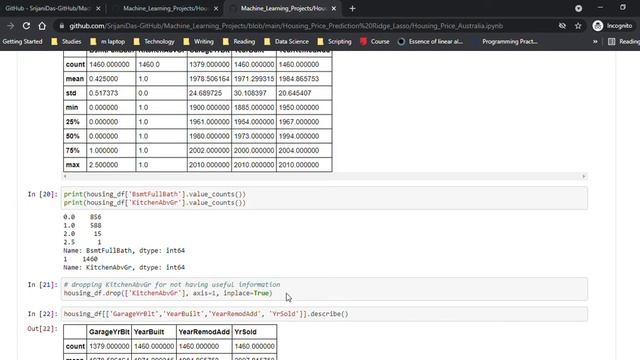Viewport: 640px width, 360px height.
Task: Open the Reading bookmark folder
Action: [239, 42]
